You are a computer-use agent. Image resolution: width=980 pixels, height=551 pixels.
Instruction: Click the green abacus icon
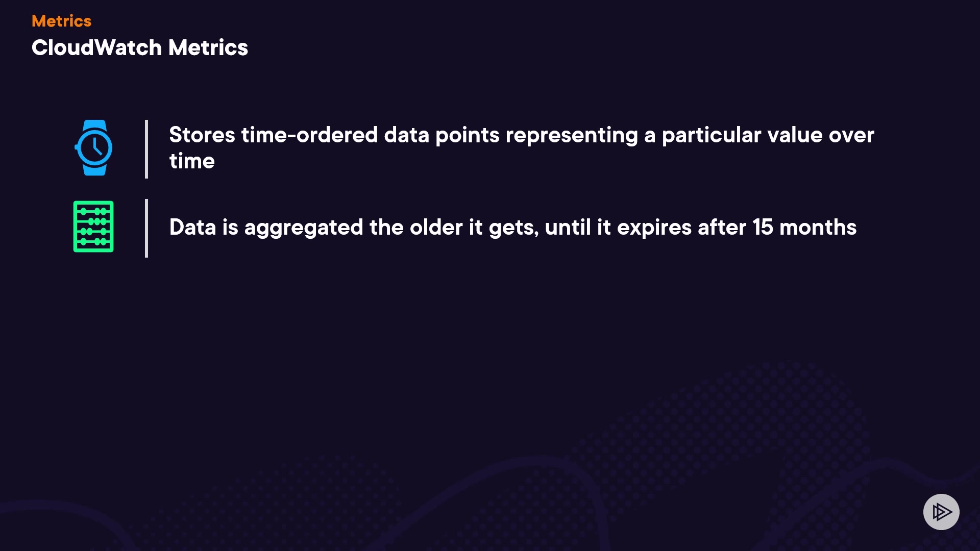coord(93,227)
